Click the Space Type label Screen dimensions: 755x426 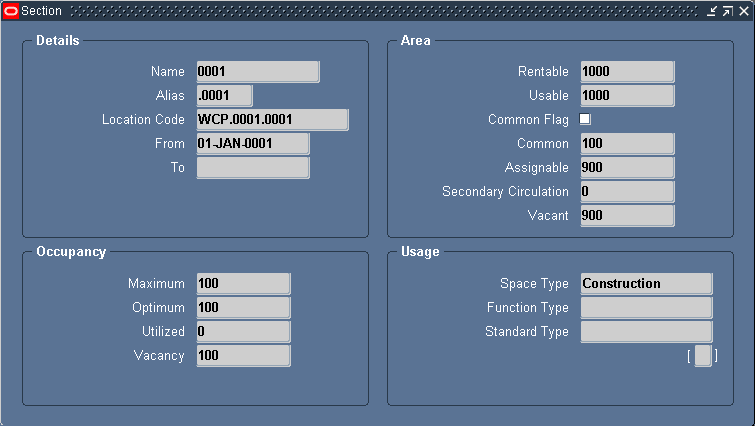coord(534,284)
